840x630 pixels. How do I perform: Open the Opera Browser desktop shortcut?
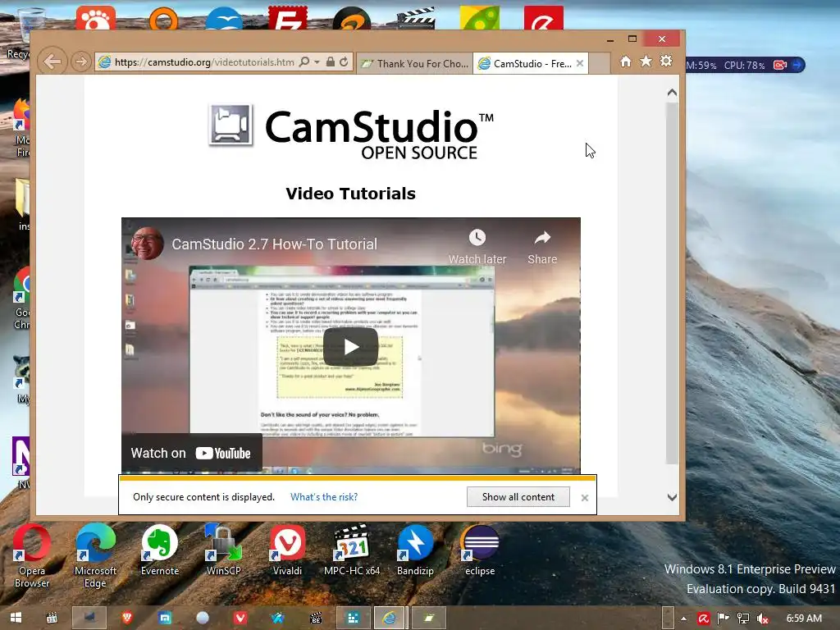tap(32, 555)
